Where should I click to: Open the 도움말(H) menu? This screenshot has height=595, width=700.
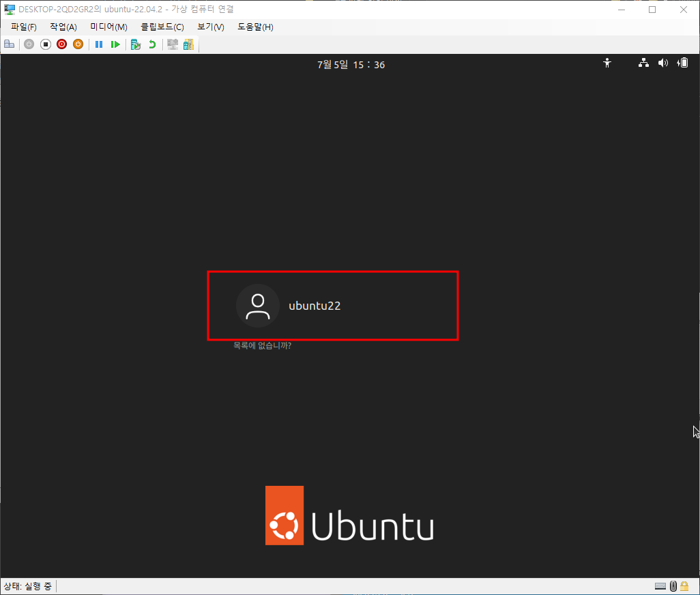pos(255,27)
